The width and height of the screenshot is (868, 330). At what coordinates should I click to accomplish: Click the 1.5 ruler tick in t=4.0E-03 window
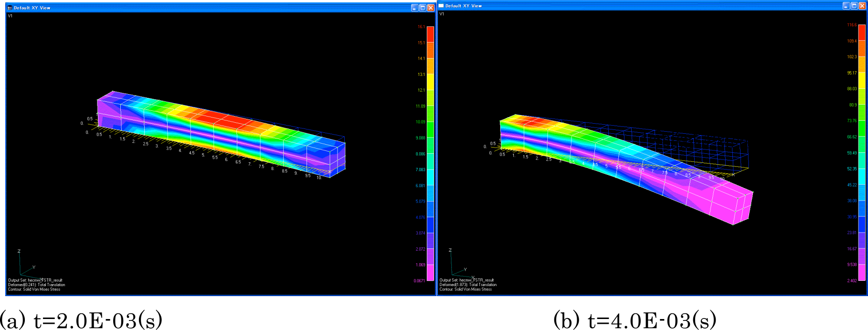pyautogui.click(x=525, y=157)
